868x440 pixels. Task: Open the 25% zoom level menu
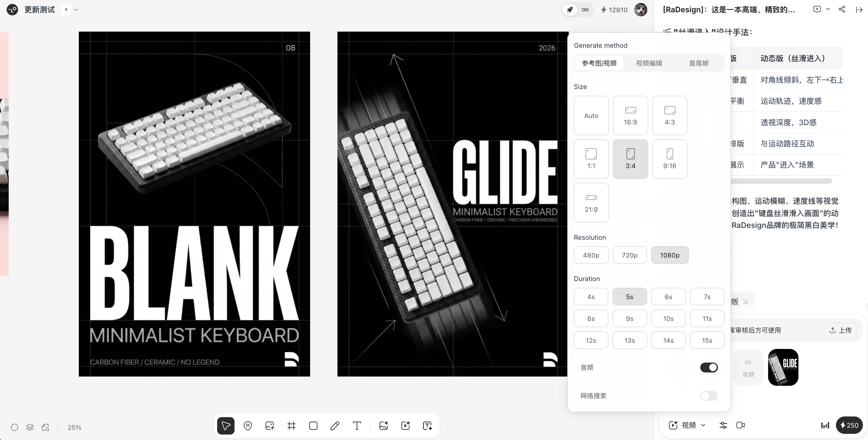(x=74, y=427)
